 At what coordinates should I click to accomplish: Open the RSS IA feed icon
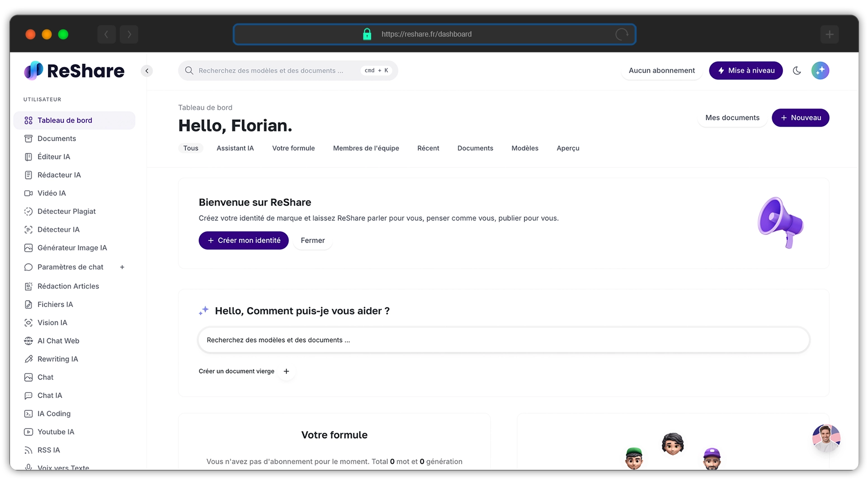click(28, 450)
